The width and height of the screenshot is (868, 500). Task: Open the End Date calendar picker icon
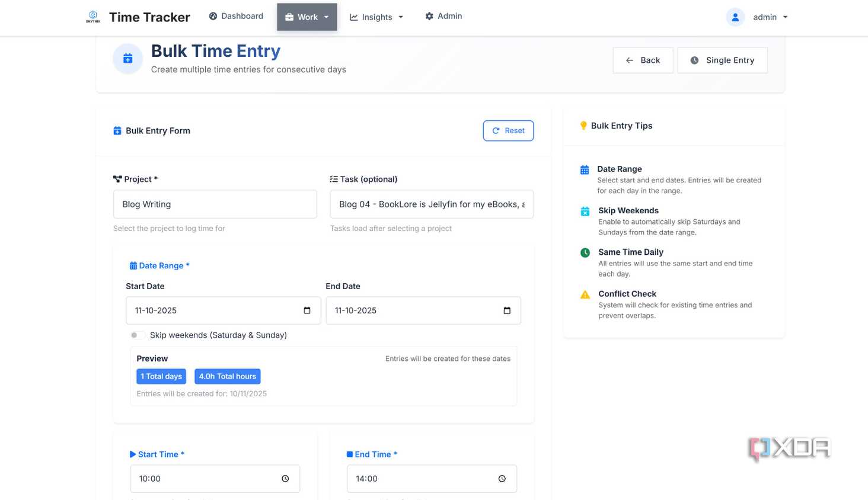507,310
